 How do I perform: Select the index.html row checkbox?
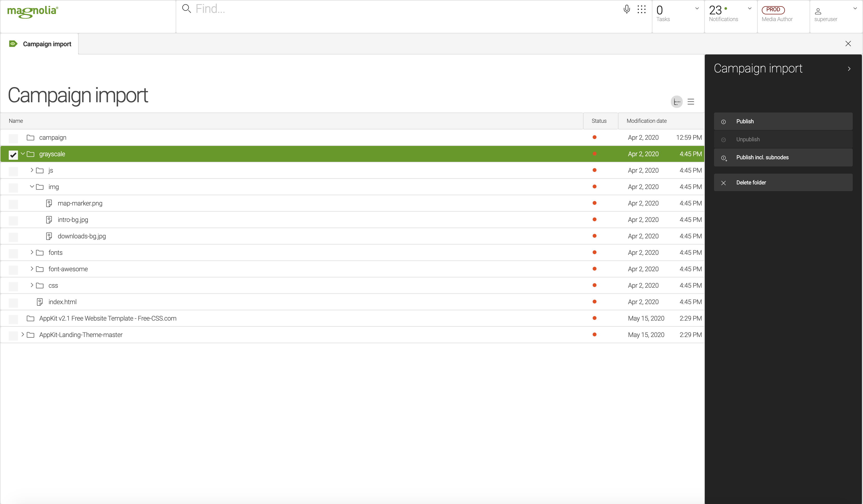coord(13,303)
